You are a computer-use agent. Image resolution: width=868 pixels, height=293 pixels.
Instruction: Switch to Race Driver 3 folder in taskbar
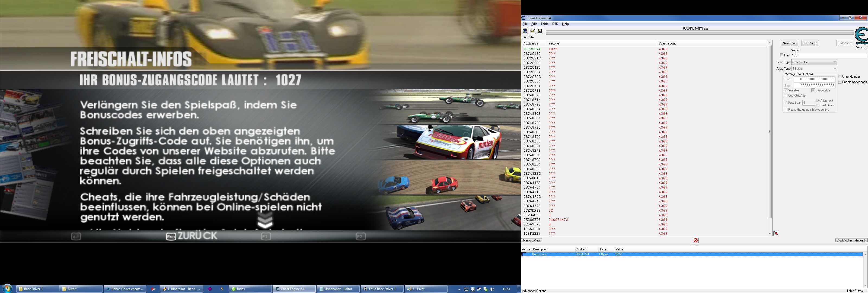37,289
